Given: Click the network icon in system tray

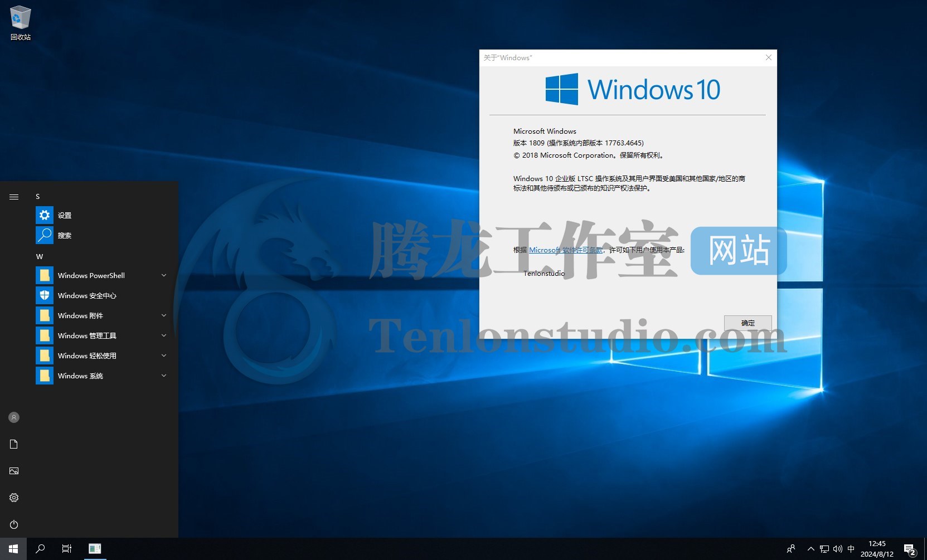Looking at the screenshot, I should [x=824, y=549].
